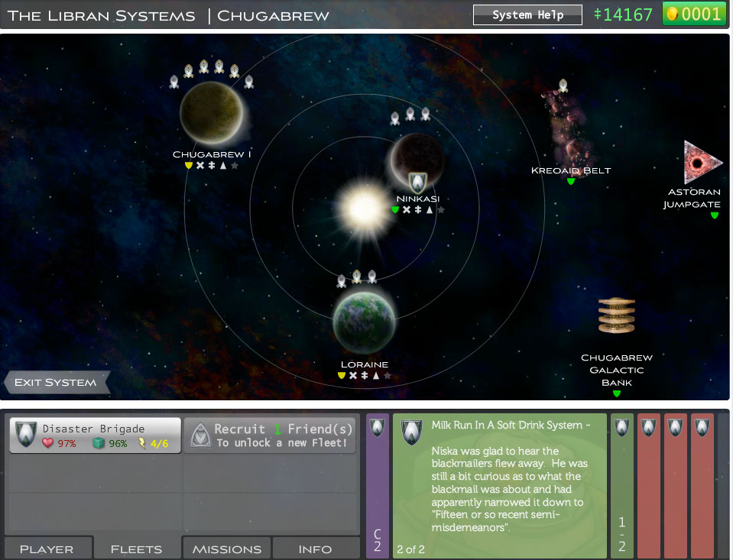The image size is (733, 560).
Task: Open the Info tab
Action: click(315, 549)
